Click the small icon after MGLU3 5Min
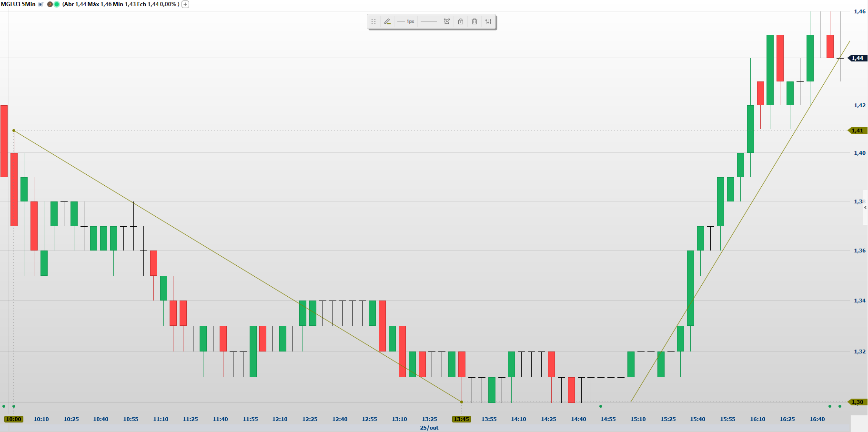This screenshot has width=868, height=432. [41, 4]
